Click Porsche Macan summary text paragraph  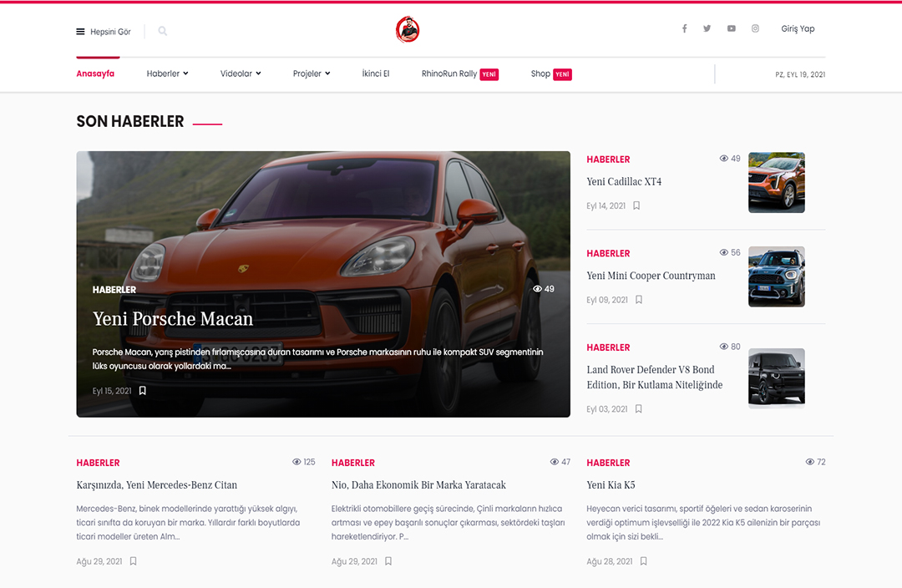click(317, 359)
